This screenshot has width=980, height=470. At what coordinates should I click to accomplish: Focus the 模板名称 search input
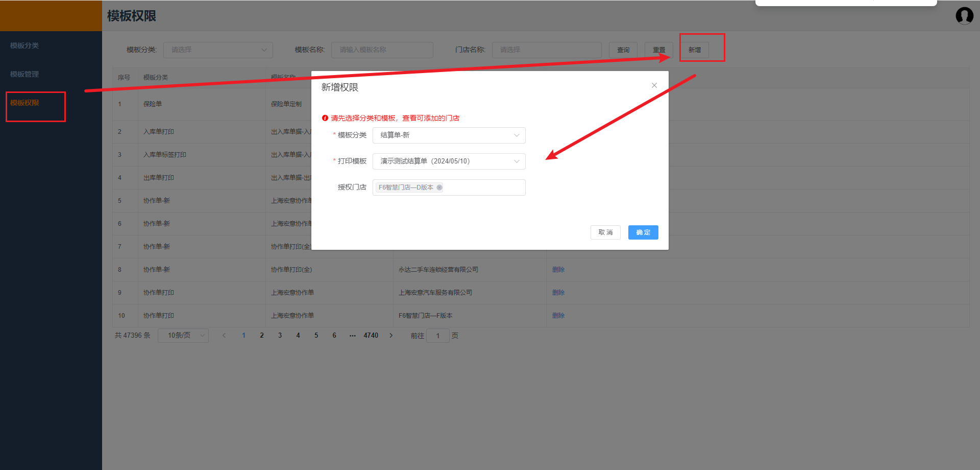point(382,50)
